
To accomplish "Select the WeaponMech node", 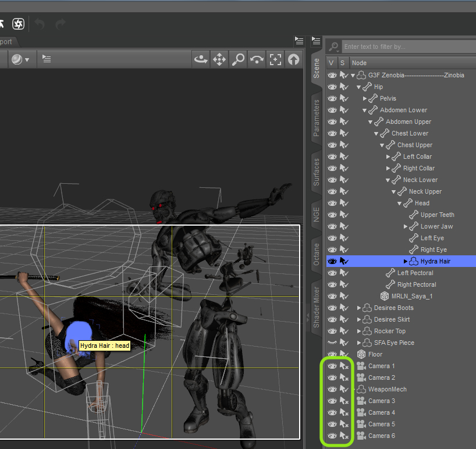I will [387, 389].
